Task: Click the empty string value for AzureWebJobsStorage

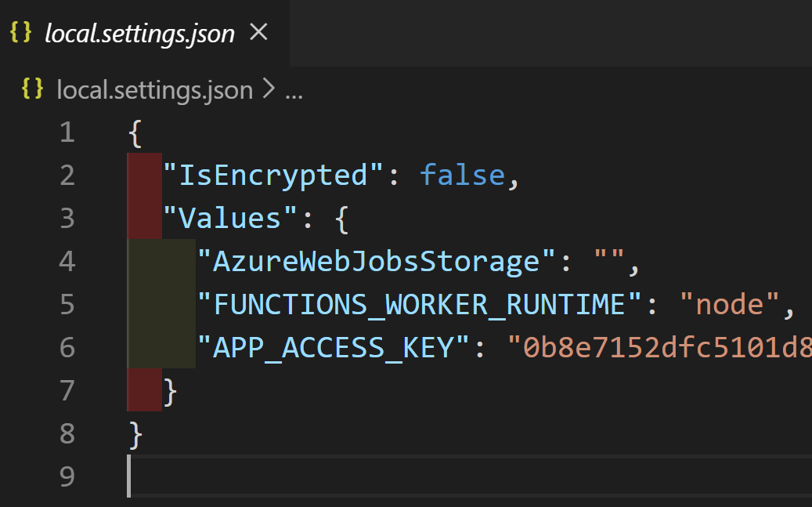Action: pyautogui.click(x=608, y=261)
